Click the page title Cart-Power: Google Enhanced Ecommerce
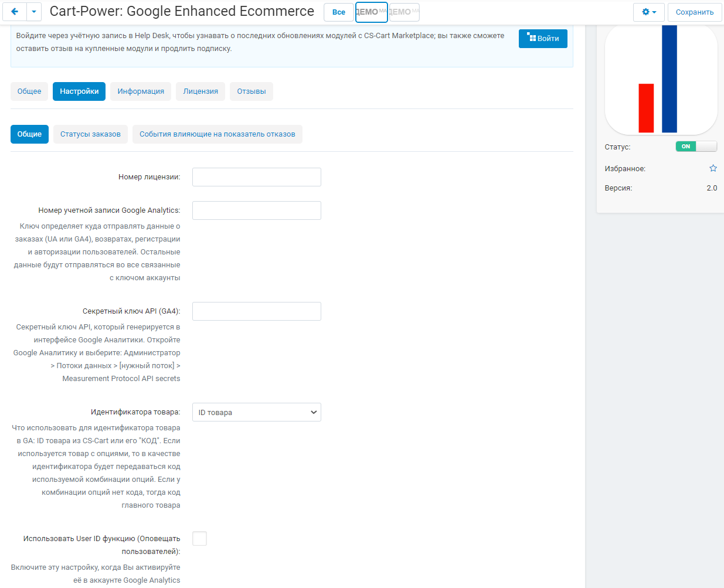 click(x=182, y=11)
